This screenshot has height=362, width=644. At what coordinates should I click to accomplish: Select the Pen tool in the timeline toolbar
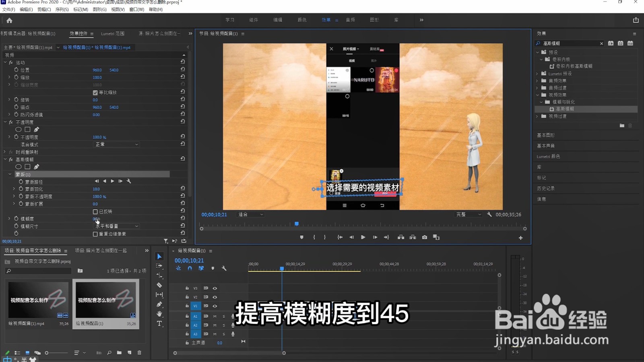point(159,304)
